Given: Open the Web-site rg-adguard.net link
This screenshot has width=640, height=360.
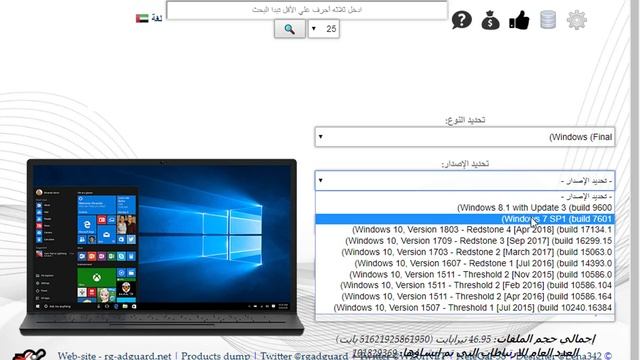Looking at the screenshot, I should [x=114, y=356].
